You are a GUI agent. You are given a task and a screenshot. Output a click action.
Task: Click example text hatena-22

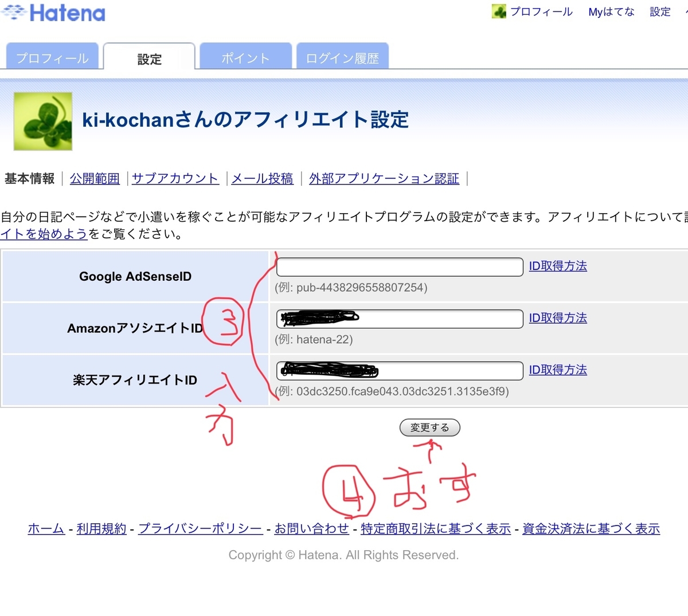(323, 339)
